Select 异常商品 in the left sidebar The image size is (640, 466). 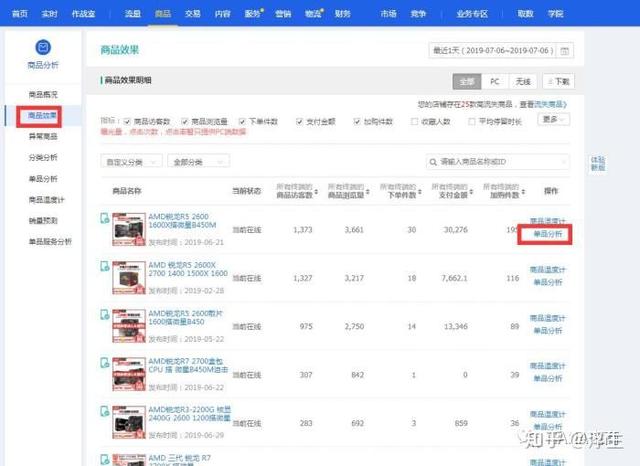[43, 137]
